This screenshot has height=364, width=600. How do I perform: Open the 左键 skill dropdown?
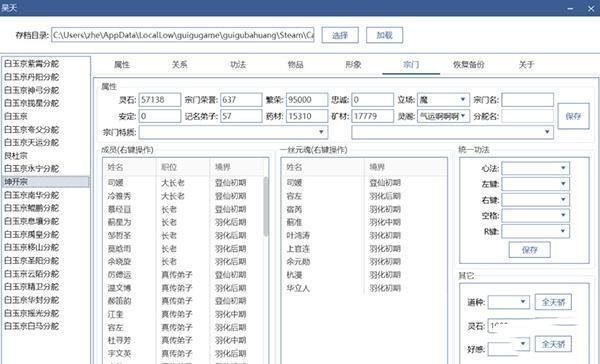tap(535, 184)
